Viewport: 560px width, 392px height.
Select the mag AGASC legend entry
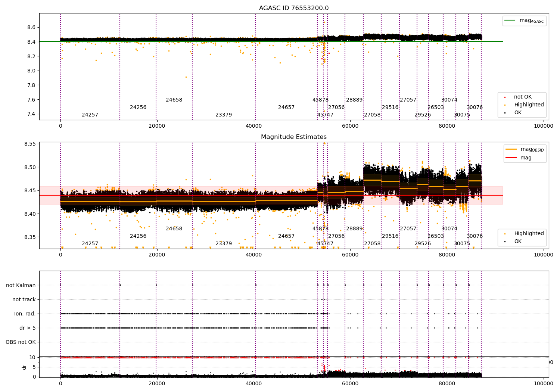[x=524, y=21]
